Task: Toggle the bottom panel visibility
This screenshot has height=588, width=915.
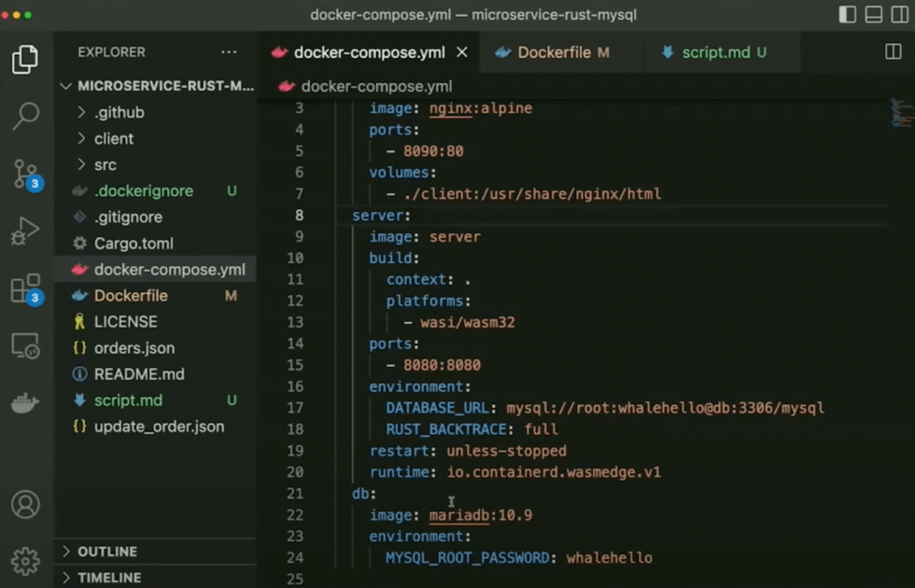Action: point(872,15)
